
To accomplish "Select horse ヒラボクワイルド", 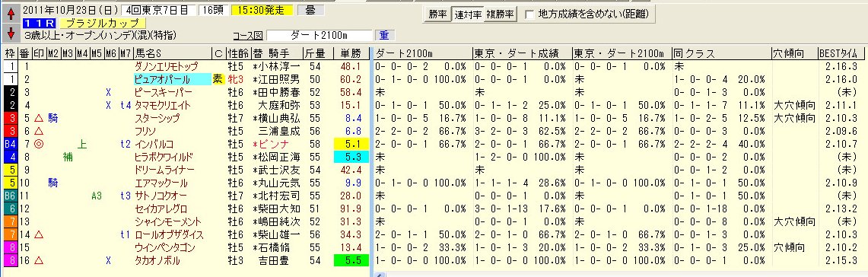I will (165, 157).
